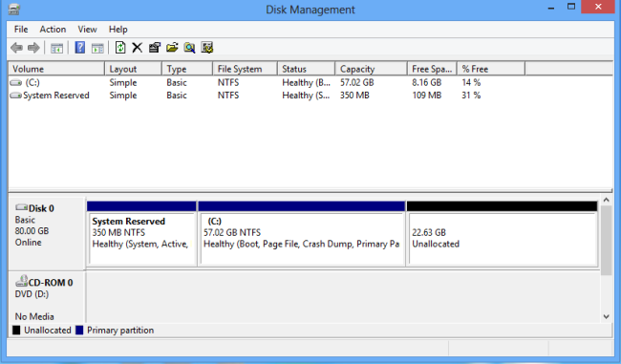Image resolution: width=621 pixels, height=364 pixels.
Task: Select the (C:) 57.02 GB NTFS partition block
Action: (301, 234)
